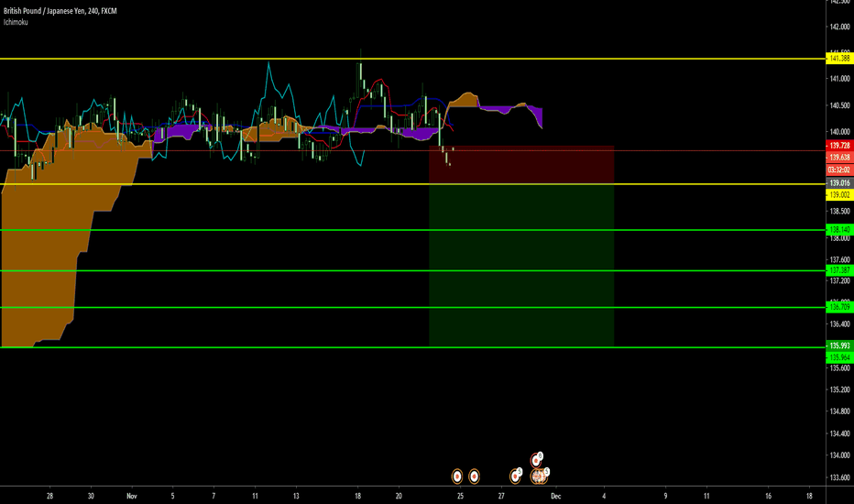Open the red-circled event marker with B badge

[x=535, y=460]
